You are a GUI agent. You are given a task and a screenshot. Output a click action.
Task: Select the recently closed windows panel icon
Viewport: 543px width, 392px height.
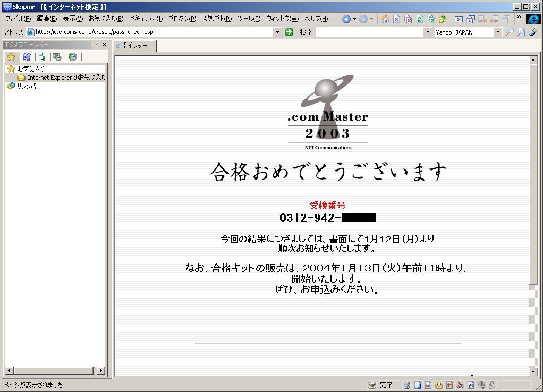[57, 57]
